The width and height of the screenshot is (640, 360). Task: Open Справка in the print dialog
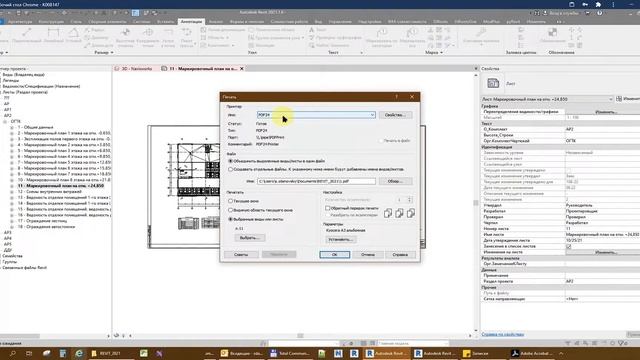[400, 255]
